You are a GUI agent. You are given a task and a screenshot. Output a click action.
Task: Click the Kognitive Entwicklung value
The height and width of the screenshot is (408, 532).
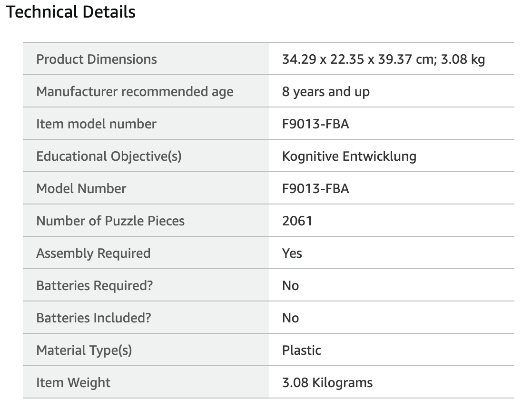349,156
